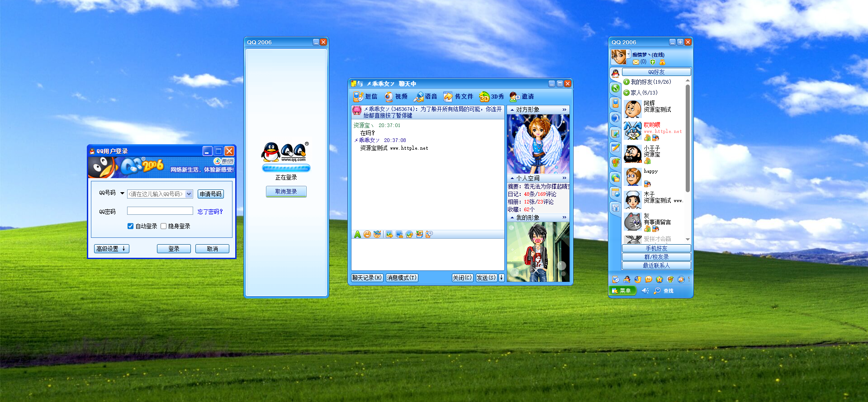The width and height of the screenshot is (868, 402).
Task: Click 消息模式(T) button
Action: (402, 278)
